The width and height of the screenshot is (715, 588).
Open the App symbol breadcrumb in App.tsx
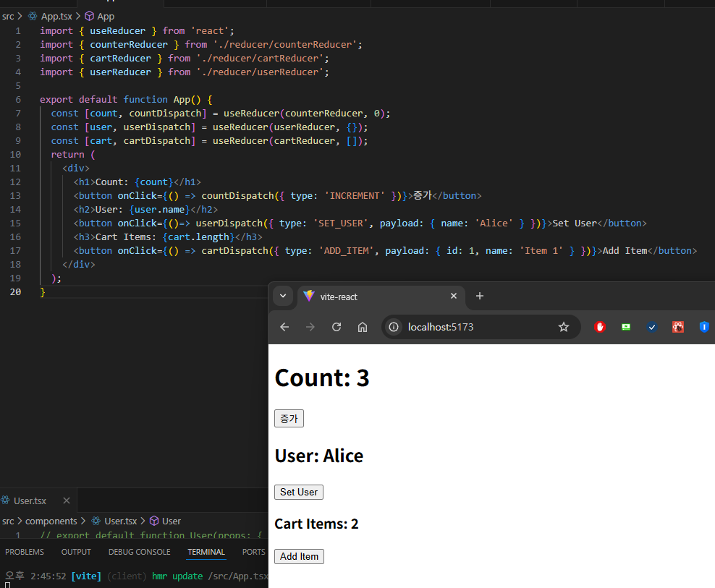[105, 16]
